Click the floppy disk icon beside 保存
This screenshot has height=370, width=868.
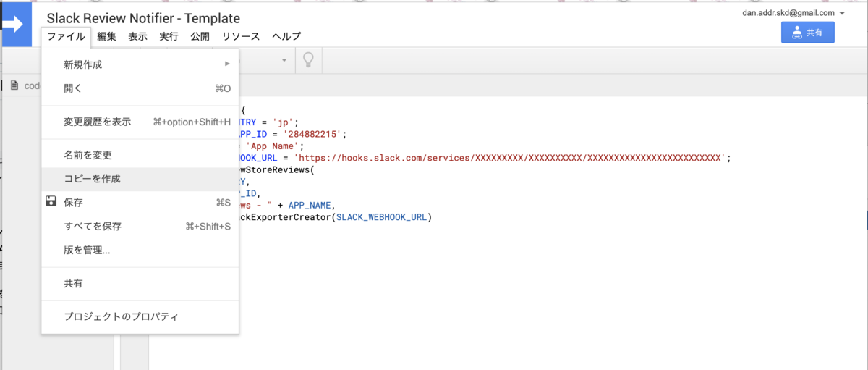point(51,202)
